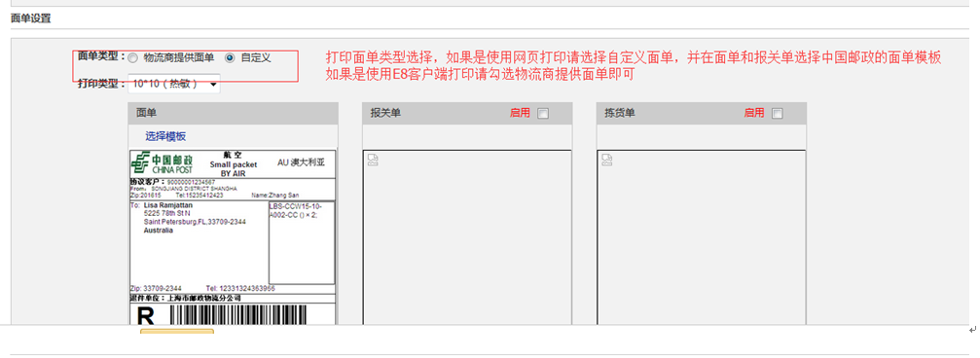Viewport: 980px width, 358px height.
Task: Click the 'Lisa Ramjattan' recipient name
Action: pyautogui.click(x=168, y=205)
